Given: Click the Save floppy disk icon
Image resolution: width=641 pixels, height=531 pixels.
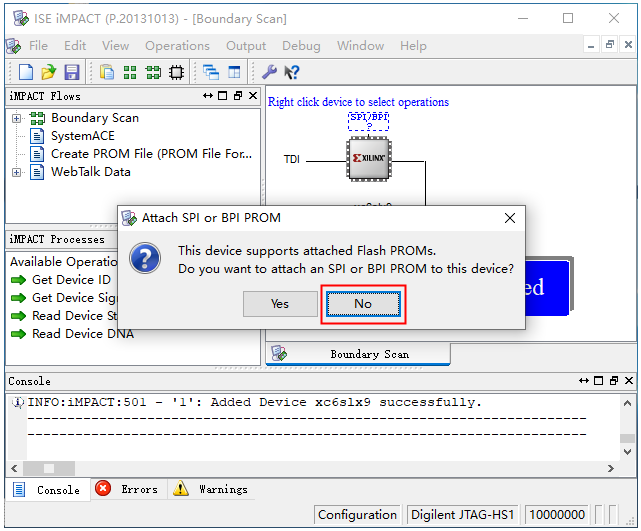Looking at the screenshot, I should click(x=71, y=72).
